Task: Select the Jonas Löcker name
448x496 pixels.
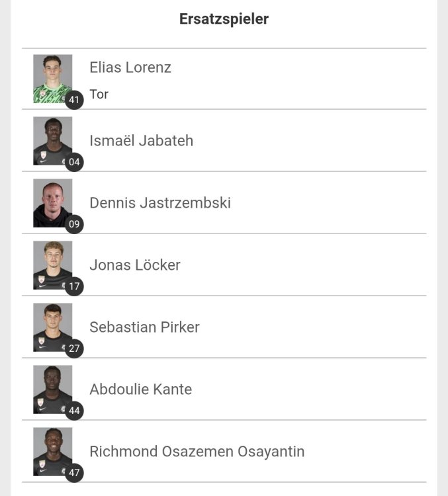Action: 135,265
